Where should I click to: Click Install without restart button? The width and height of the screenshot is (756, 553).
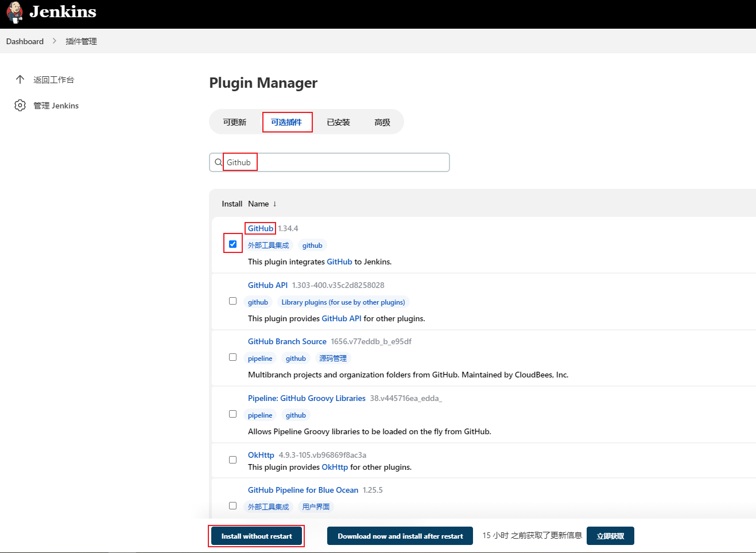(257, 536)
